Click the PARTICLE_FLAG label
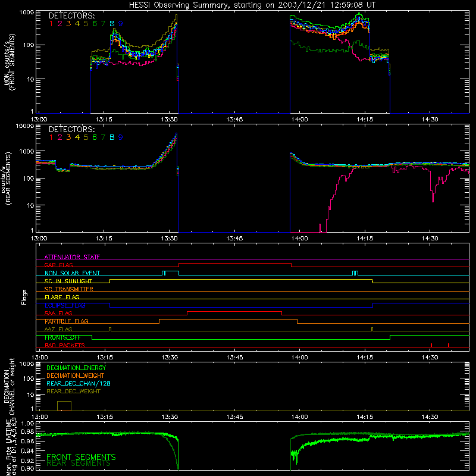Viewport: 476px width, 476px height. pyautogui.click(x=67, y=321)
